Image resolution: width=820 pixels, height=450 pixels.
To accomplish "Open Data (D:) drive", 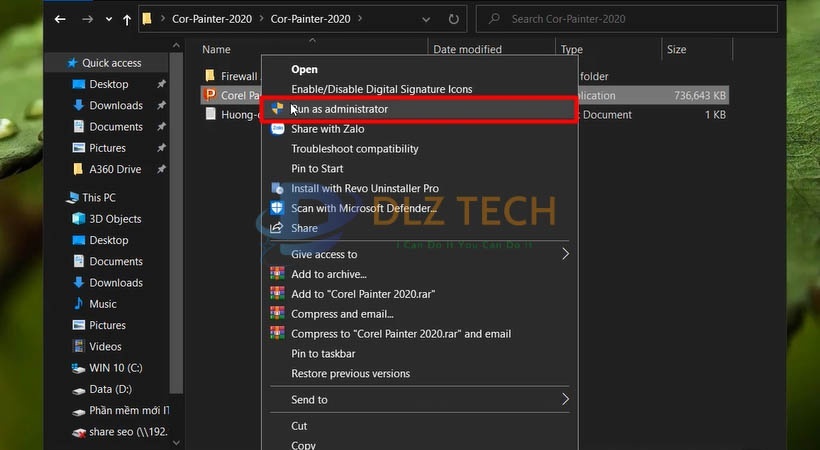I will pyautogui.click(x=110, y=389).
